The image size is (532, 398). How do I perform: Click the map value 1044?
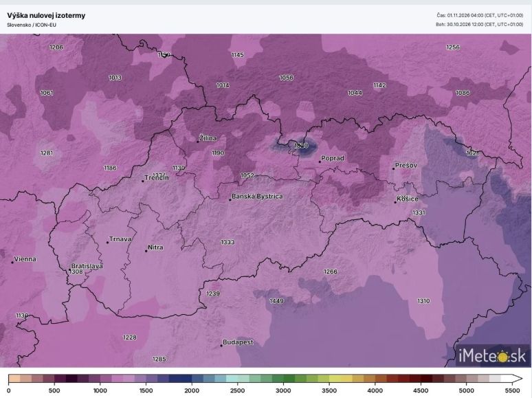point(355,93)
